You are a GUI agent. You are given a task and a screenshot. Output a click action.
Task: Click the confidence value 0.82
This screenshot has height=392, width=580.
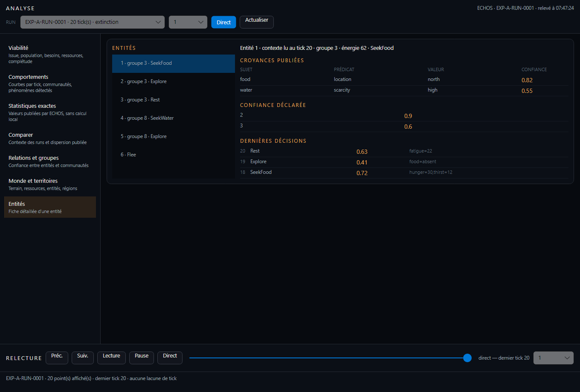tap(527, 80)
